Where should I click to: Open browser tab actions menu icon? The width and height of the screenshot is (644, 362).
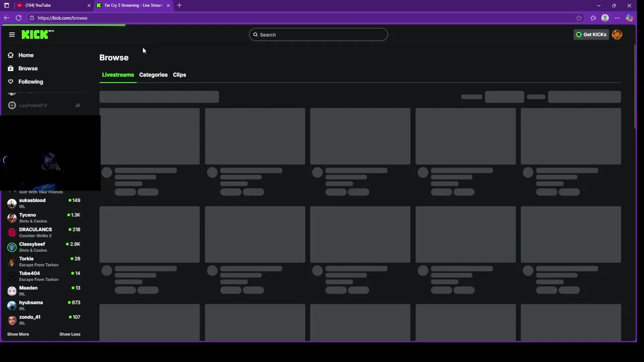(7, 5)
